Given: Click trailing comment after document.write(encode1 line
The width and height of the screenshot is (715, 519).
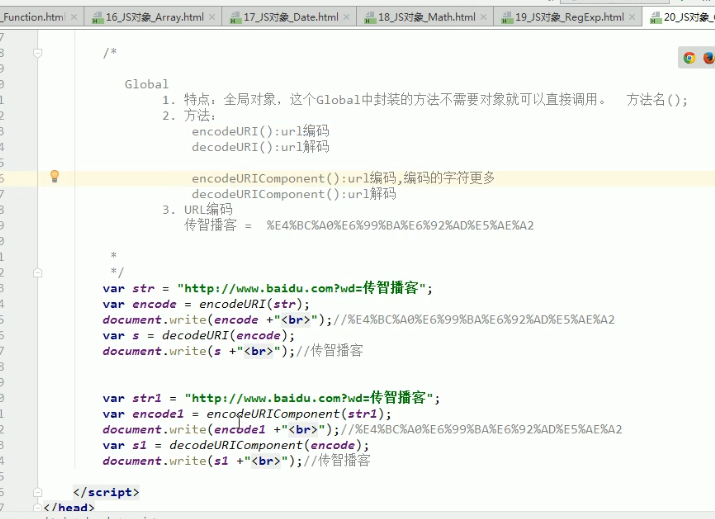Looking at the screenshot, I should 481,430.
